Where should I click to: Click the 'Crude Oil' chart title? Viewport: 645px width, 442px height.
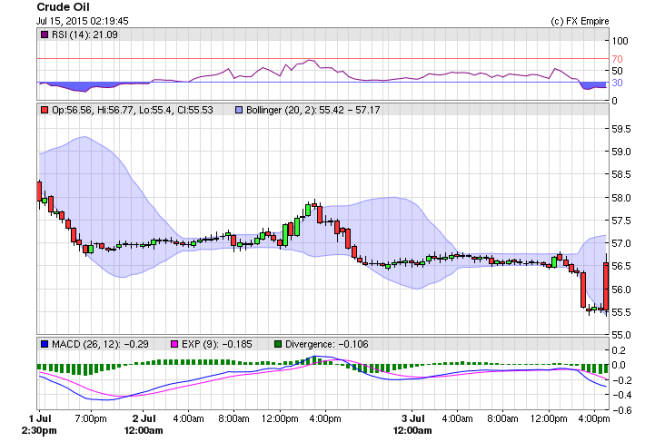point(63,7)
